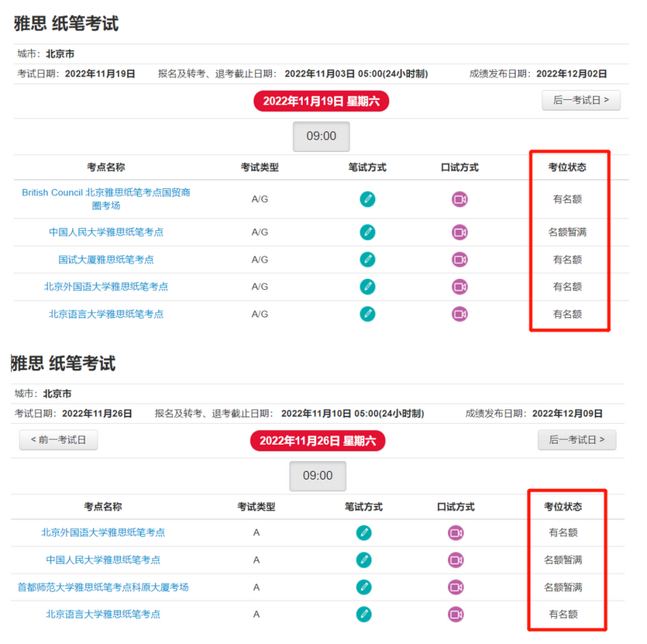Click the pencil icon for 北京语言大学 on November 19

click(367, 314)
